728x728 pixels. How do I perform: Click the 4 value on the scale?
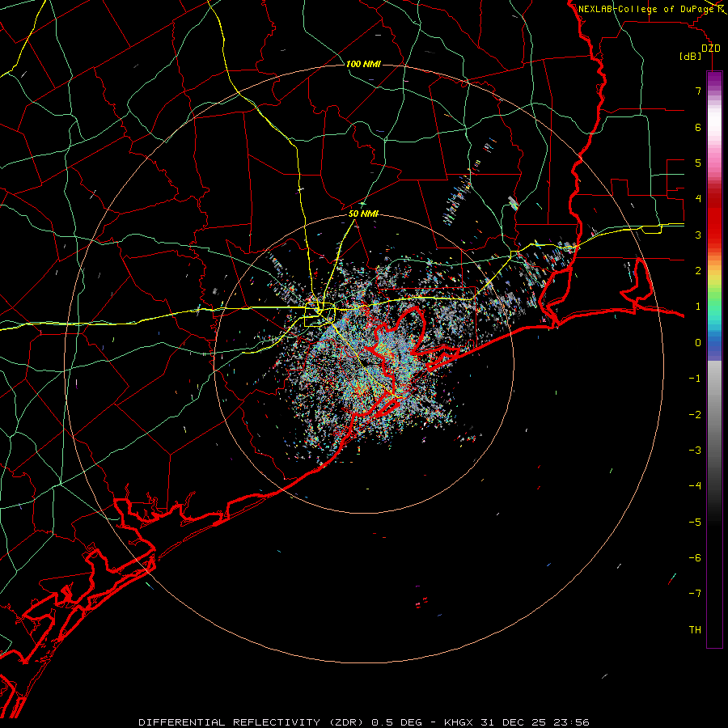698,199
